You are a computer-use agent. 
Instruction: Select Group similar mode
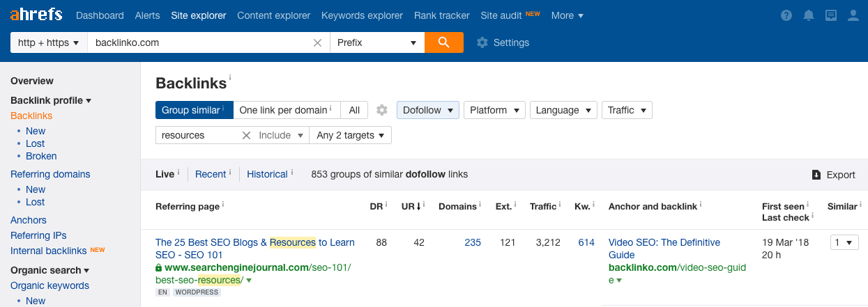pyautogui.click(x=195, y=110)
